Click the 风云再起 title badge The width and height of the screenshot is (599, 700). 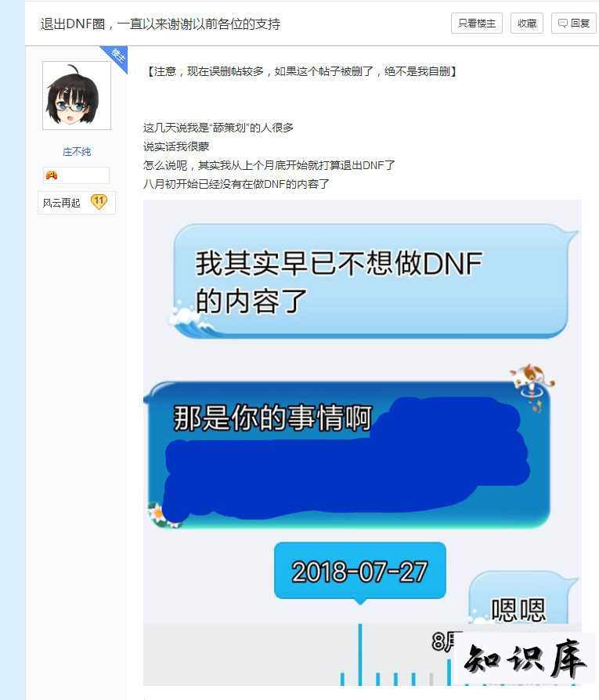62,203
